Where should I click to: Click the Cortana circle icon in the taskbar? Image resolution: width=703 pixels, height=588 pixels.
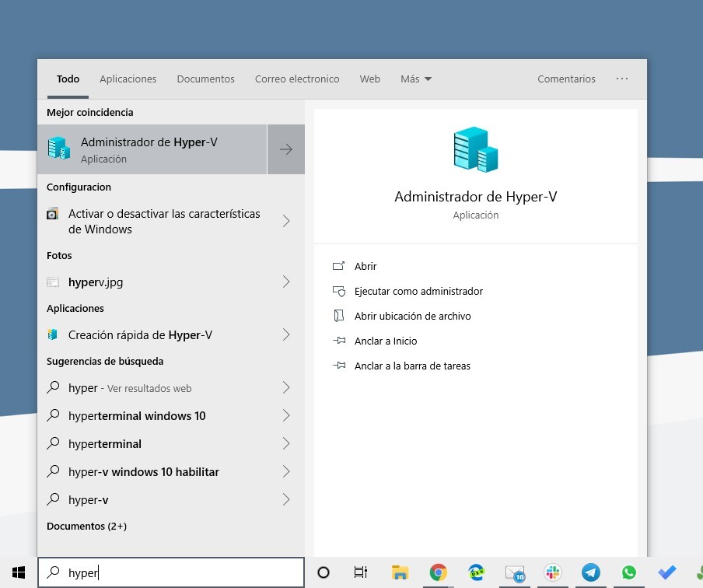pyautogui.click(x=324, y=572)
